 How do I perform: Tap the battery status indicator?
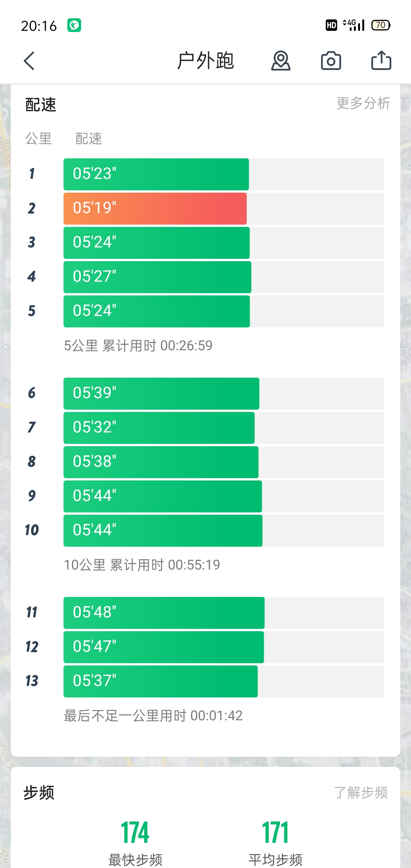pos(381,25)
